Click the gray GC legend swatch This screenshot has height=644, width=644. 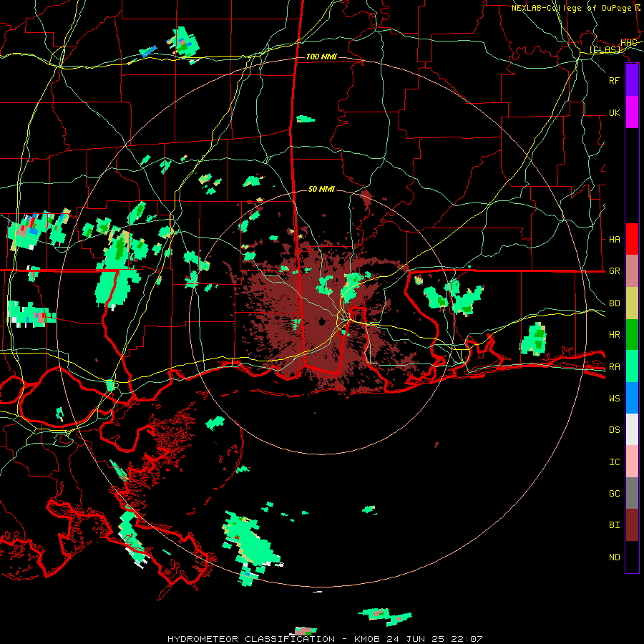[632, 493]
